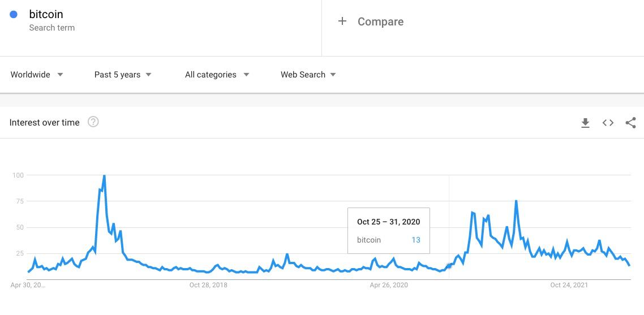Download the interest over time data

click(586, 123)
